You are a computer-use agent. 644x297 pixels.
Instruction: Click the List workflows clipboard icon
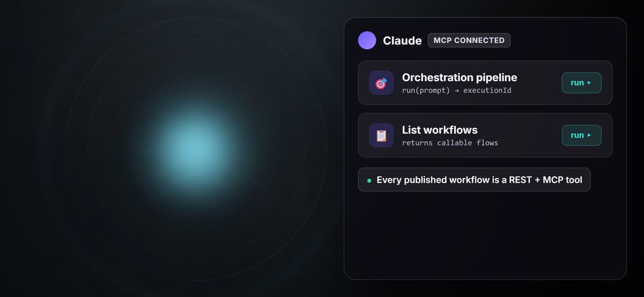(381, 135)
